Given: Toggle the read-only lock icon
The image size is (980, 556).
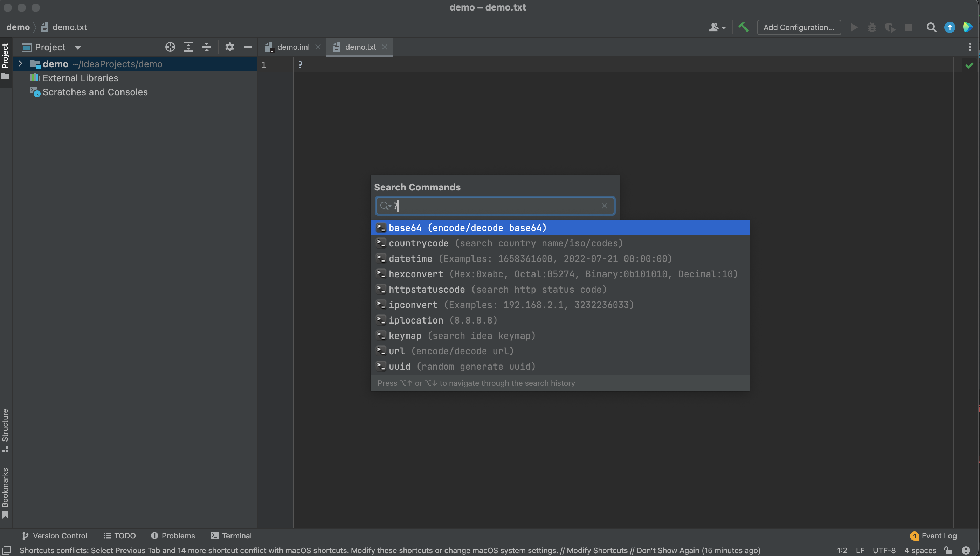Looking at the screenshot, I should pyautogui.click(x=948, y=550).
